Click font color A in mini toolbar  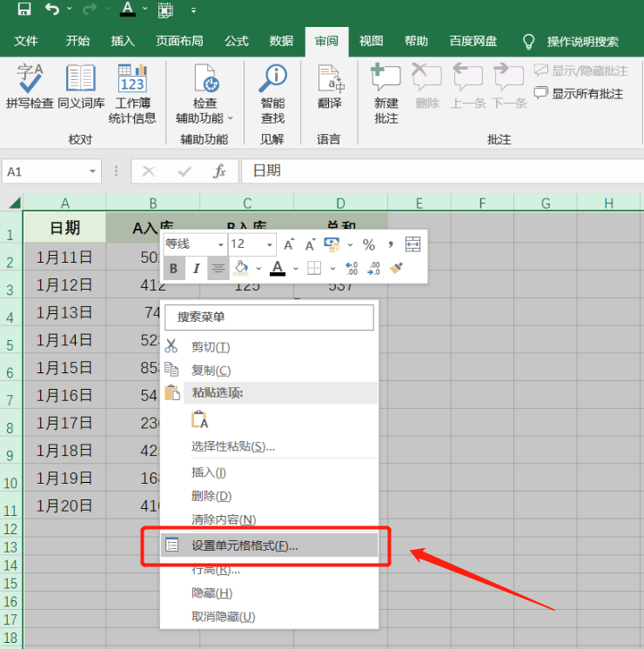tap(278, 268)
